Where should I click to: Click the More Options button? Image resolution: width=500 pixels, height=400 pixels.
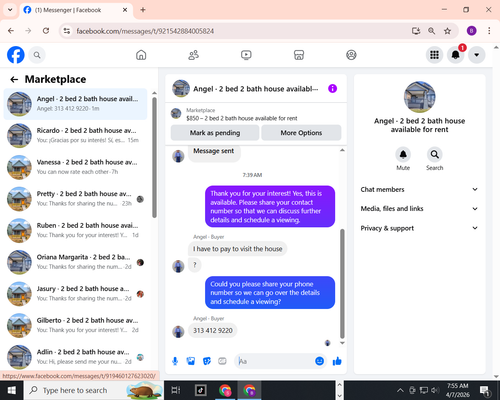pos(301,133)
